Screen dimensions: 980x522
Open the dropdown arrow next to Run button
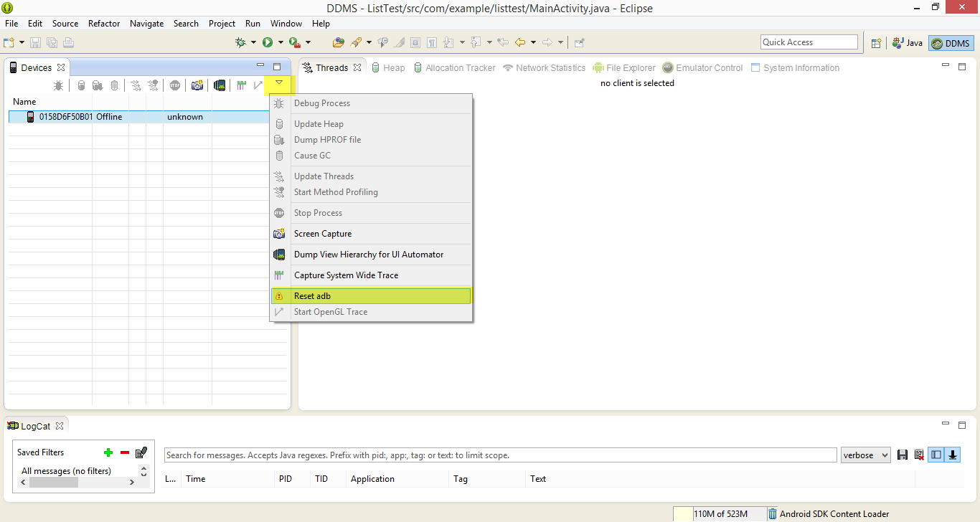point(281,42)
